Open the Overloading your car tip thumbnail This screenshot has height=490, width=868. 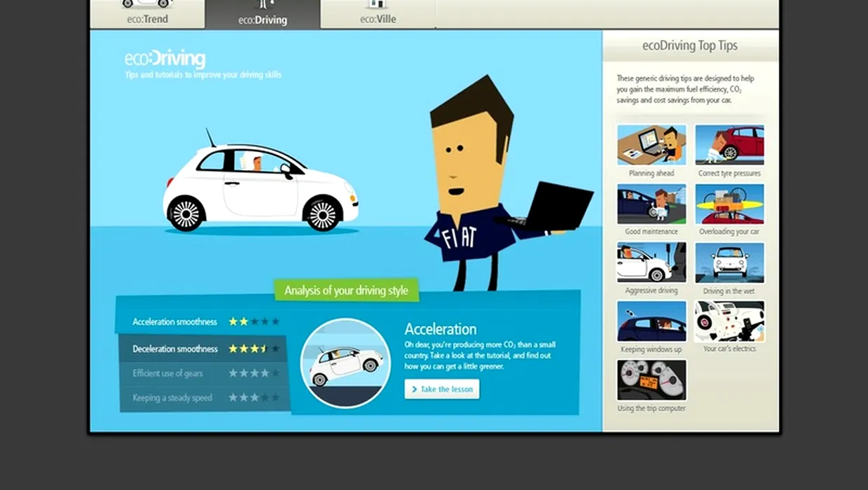click(729, 204)
